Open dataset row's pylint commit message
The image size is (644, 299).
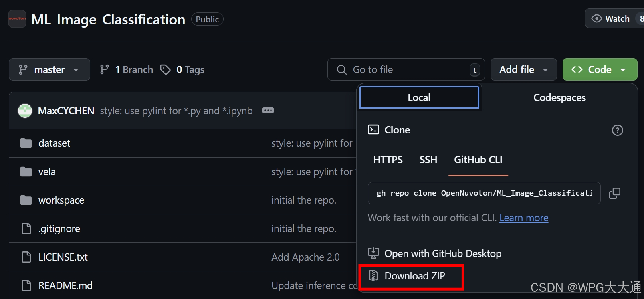313,143
